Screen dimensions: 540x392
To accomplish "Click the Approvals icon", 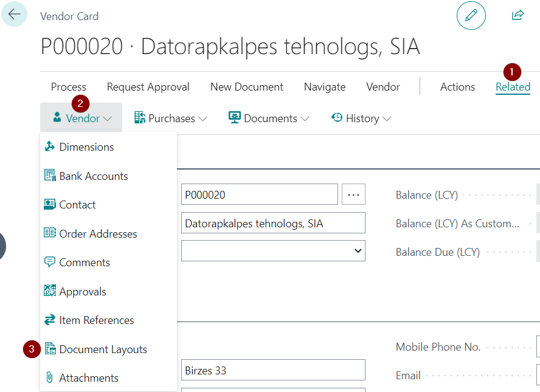I will click(x=50, y=291).
